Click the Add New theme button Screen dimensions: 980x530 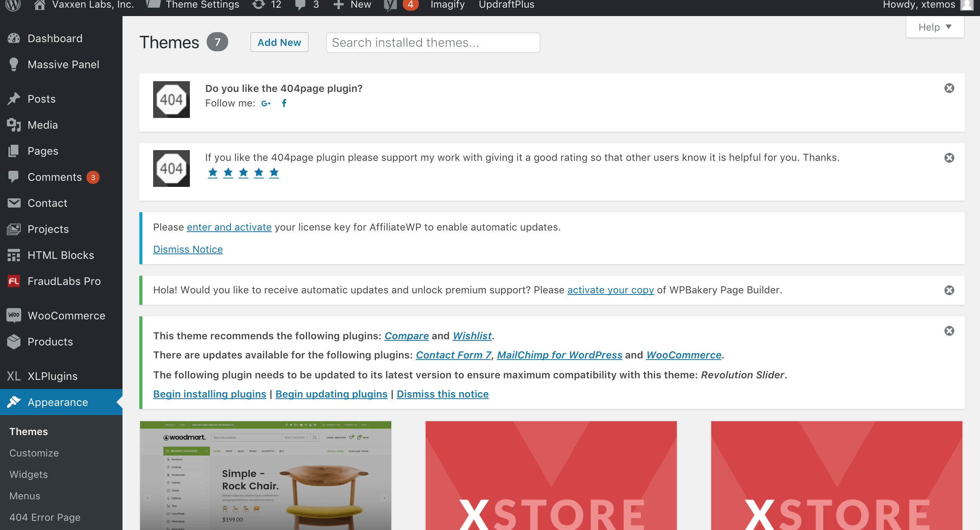coord(279,43)
